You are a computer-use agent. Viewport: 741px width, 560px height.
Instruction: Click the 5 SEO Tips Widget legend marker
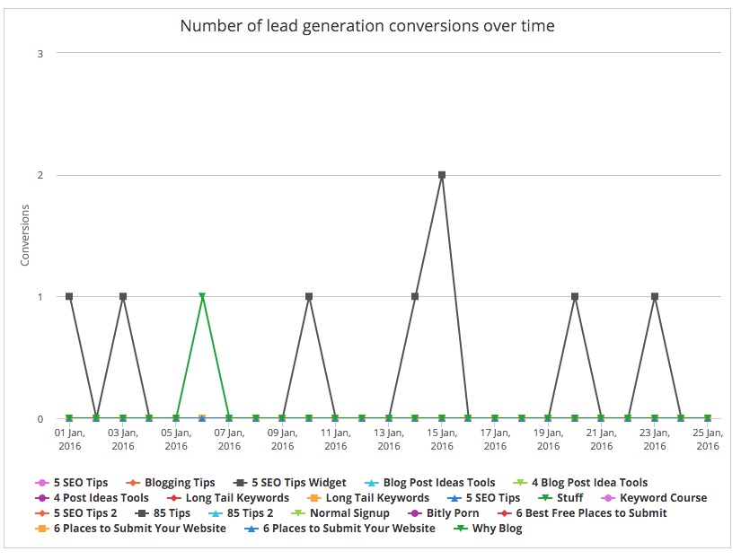(x=238, y=483)
